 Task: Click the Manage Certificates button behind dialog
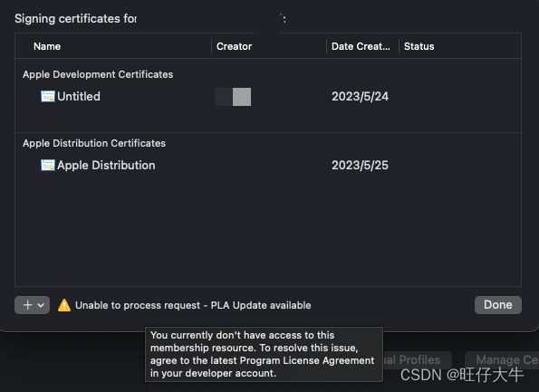tap(502, 359)
